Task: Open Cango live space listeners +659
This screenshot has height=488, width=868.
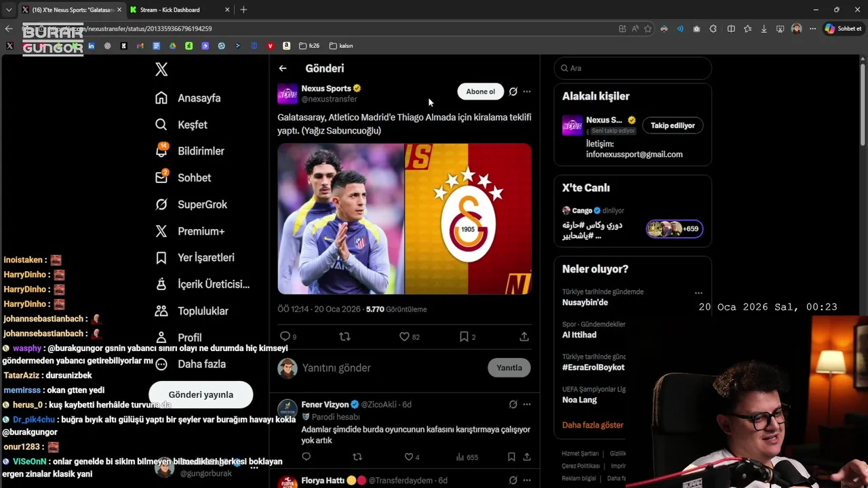Action: coord(675,228)
